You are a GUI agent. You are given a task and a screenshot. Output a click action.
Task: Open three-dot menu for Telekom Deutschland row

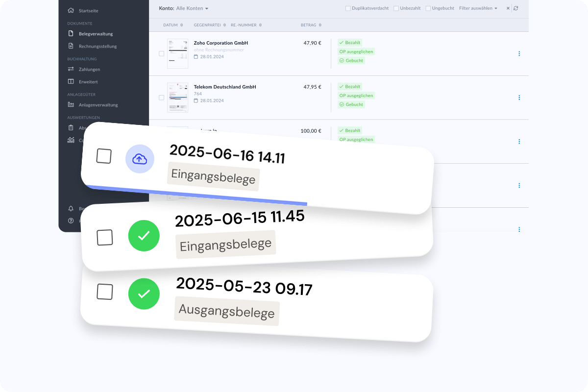click(519, 98)
